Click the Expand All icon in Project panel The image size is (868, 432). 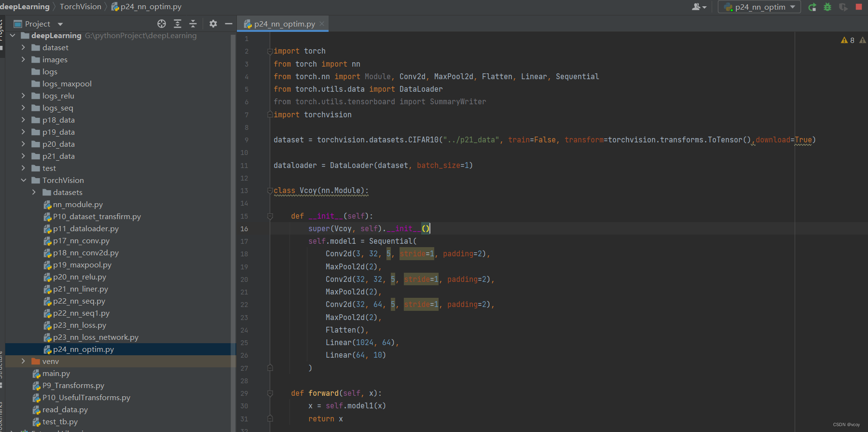[x=178, y=24]
